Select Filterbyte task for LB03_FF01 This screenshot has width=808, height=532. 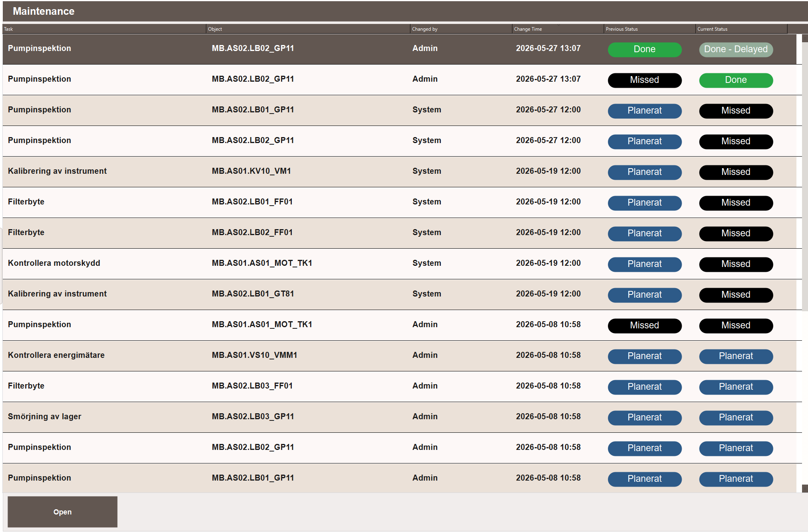tap(26, 386)
